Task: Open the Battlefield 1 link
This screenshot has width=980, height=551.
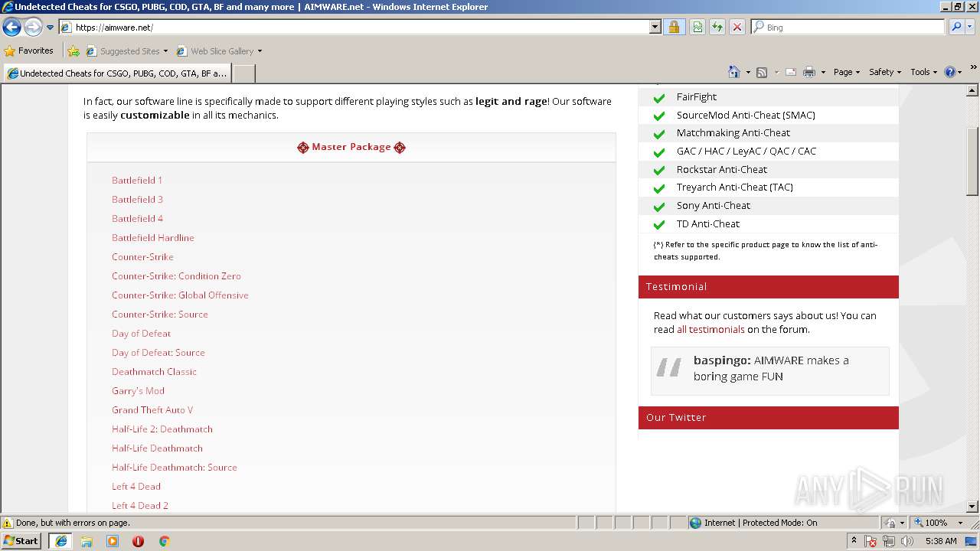Action: click(x=137, y=181)
